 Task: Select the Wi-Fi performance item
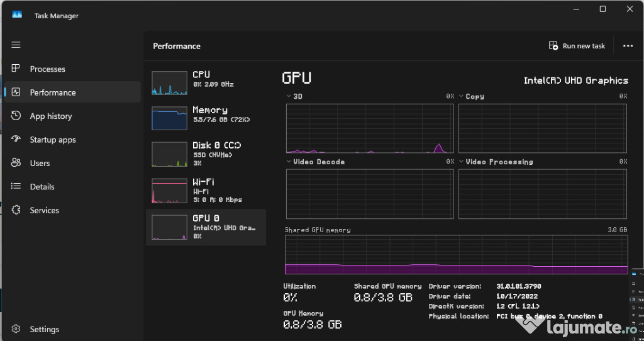pyautogui.click(x=206, y=190)
